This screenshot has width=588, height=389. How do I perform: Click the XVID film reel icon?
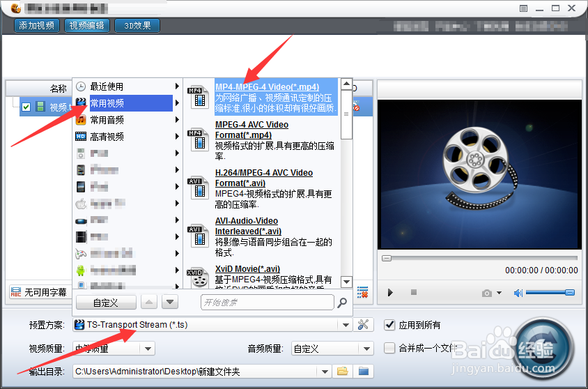click(198, 278)
